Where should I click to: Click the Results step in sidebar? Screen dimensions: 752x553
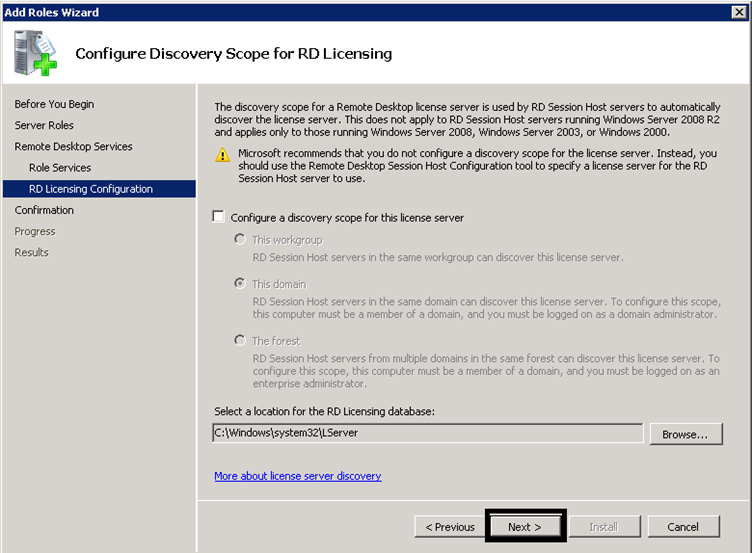[x=32, y=252]
